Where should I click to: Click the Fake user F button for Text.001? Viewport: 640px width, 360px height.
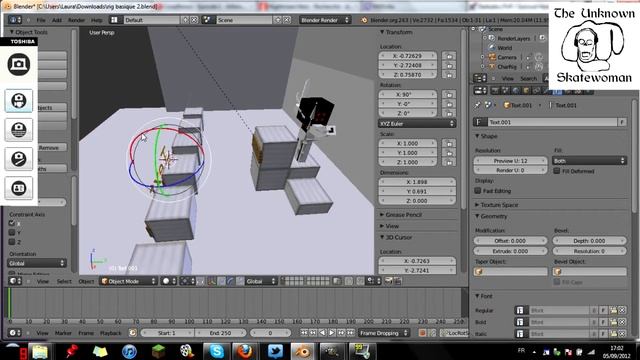click(x=622, y=122)
